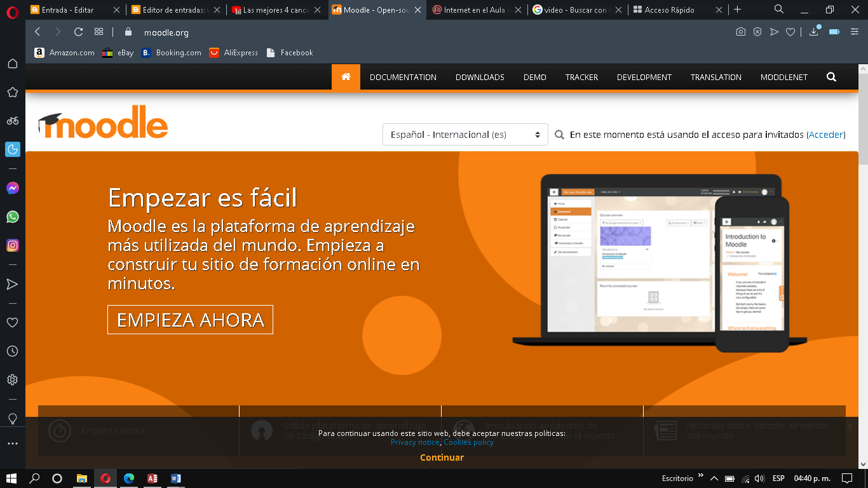Image resolution: width=868 pixels, height=488 pixels.
Task: Open Opera's settings via the gear sidebar icon
Action: click(12, 379)
